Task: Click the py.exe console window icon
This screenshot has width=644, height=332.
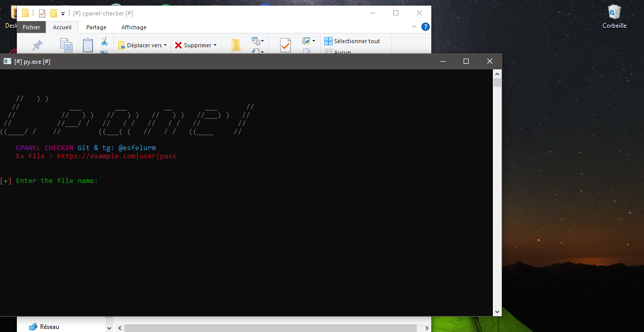Action: click(x=7, y=61)
